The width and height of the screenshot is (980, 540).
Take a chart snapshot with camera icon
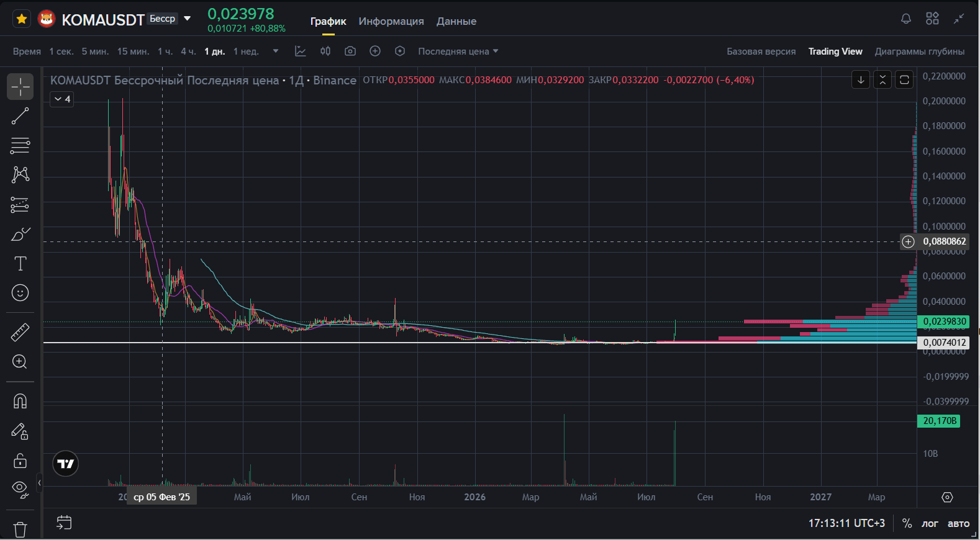click(x=350, y=51)
